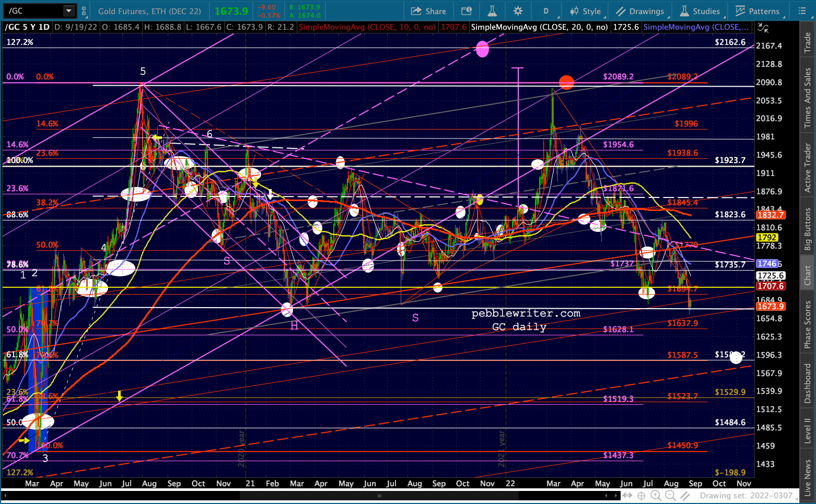Switch to the Big Buttons tab
This screenshot has height=504, width=816.
808,229
